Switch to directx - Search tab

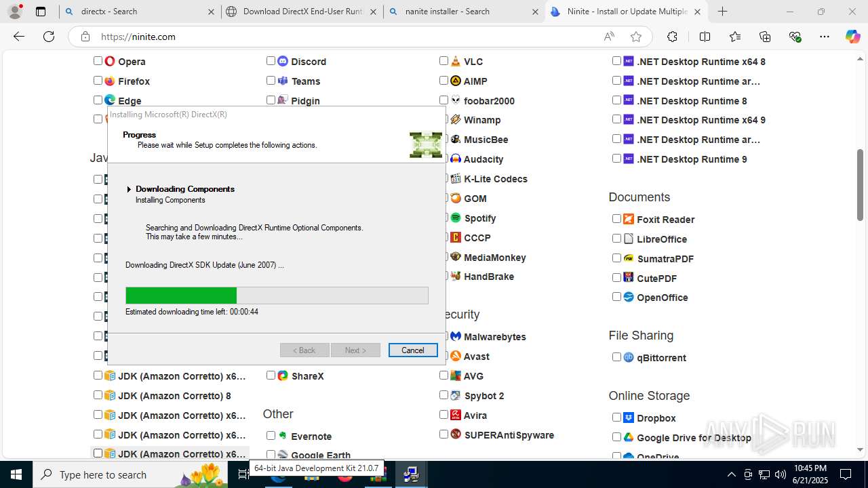pyautogui.click(x=139, y=12)
